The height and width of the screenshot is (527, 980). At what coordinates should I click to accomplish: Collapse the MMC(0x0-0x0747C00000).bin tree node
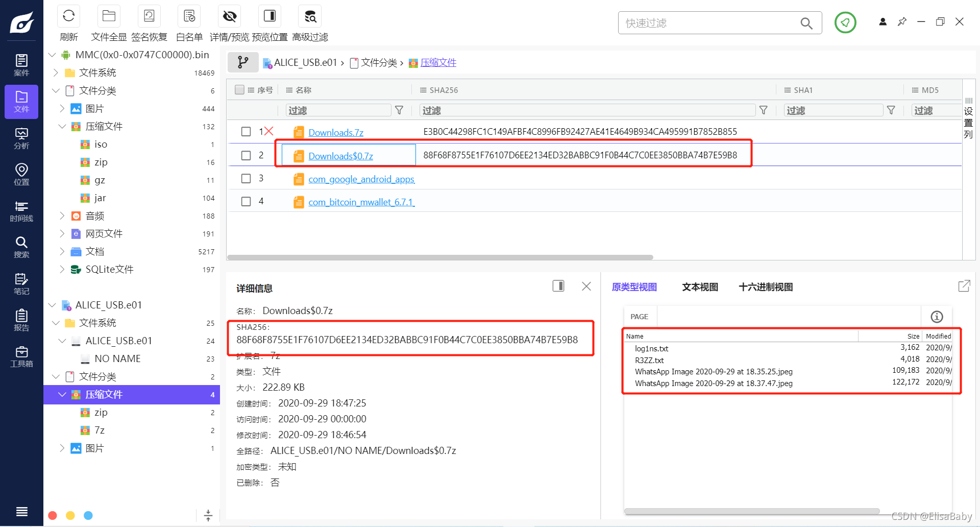52,55
